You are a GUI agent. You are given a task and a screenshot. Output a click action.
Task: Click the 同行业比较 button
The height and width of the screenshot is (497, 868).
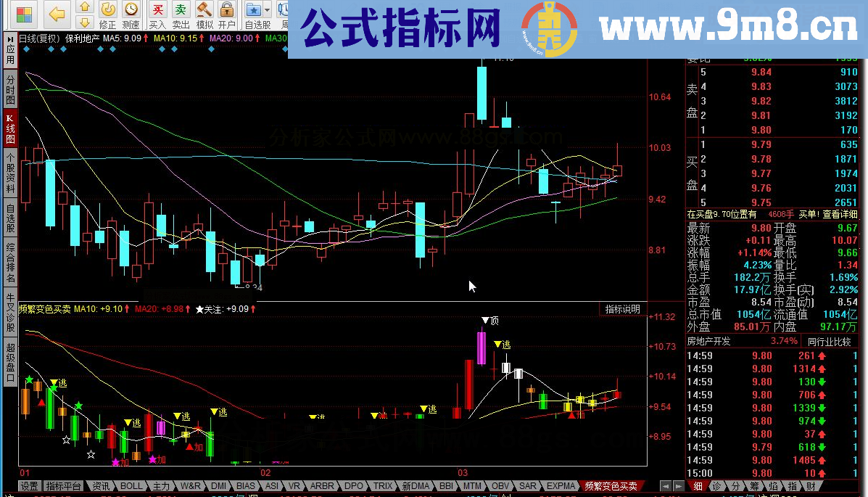(829, 341)
